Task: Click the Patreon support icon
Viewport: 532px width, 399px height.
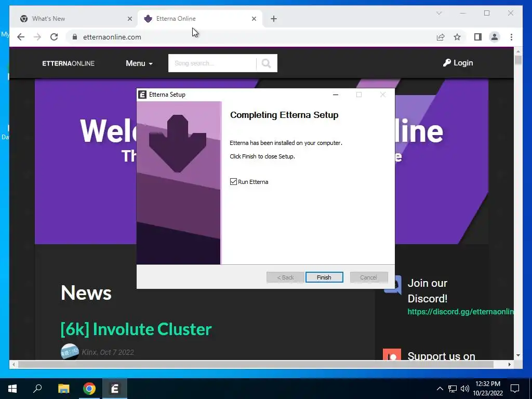Action: point(392,354)
